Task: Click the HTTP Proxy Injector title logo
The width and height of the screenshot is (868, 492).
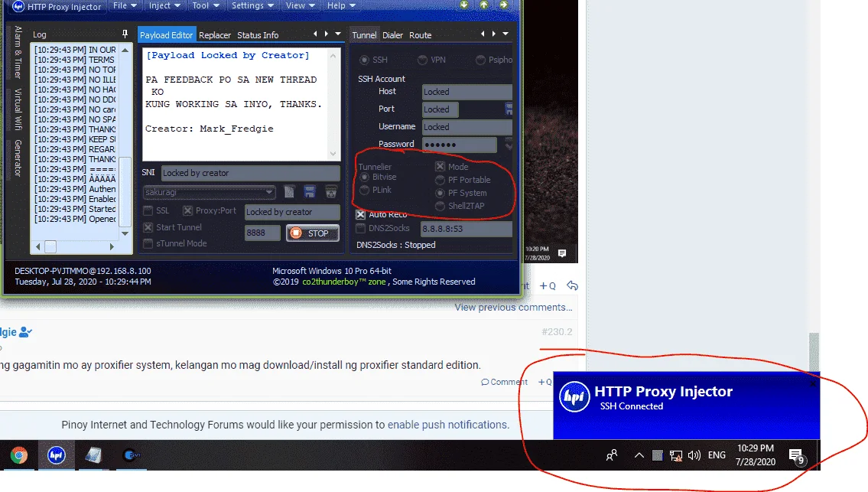Action: [x=18, y=6]
